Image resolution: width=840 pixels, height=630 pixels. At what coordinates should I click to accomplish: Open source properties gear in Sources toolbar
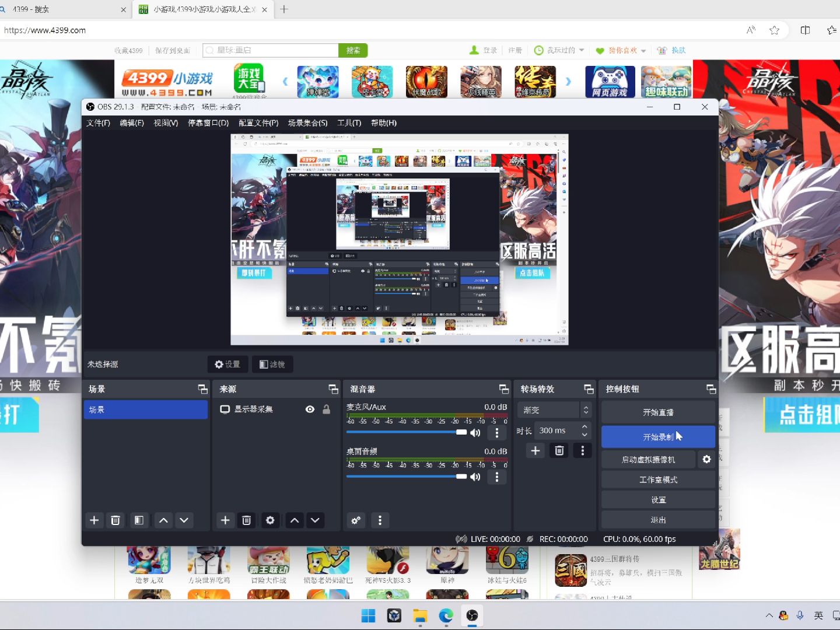pos(270,520)
